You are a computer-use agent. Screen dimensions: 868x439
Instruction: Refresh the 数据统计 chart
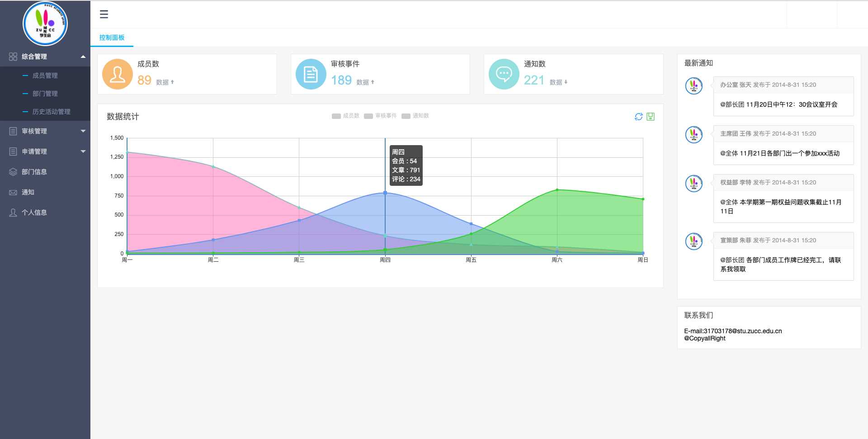pos(639,117)
